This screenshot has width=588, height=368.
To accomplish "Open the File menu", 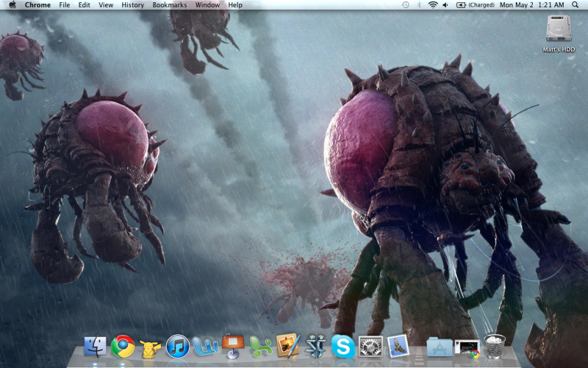I will (65, 5).
